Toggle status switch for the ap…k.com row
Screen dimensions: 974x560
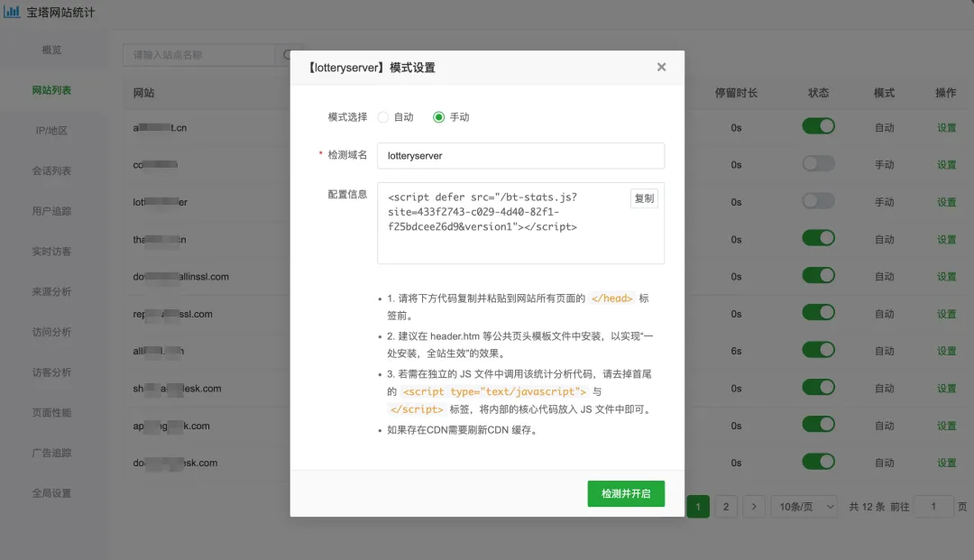click(x=818, y=425)
